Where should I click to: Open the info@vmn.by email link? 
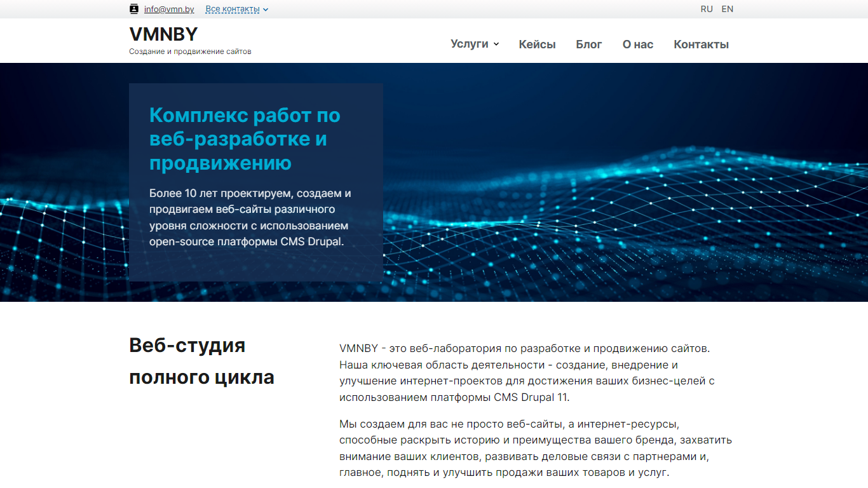pyautogui.click(x=169, y=9)
